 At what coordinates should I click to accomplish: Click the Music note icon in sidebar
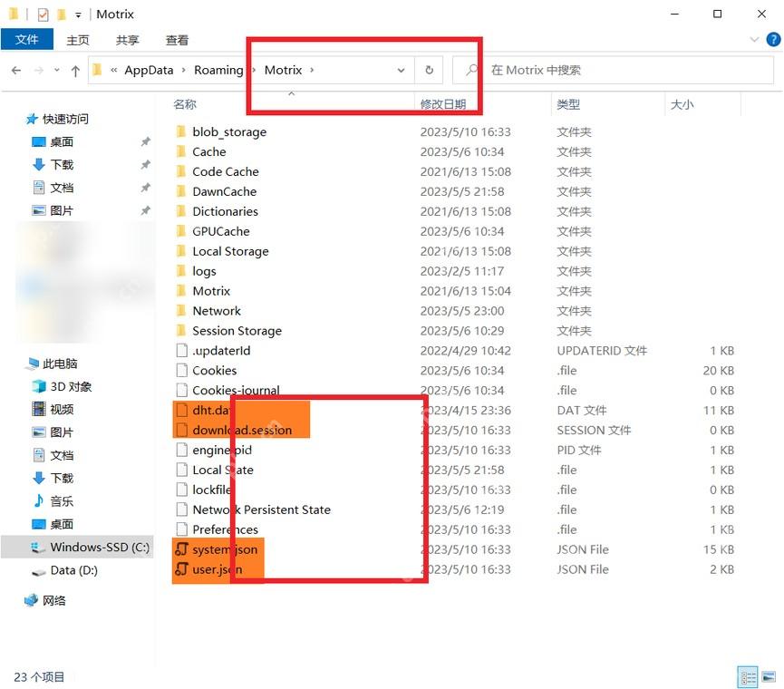[x=38, y=501]
